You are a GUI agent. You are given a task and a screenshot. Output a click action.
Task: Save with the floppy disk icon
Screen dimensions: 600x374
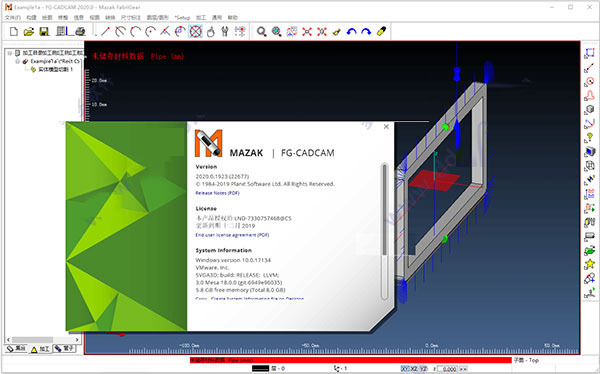click(44, 31)
